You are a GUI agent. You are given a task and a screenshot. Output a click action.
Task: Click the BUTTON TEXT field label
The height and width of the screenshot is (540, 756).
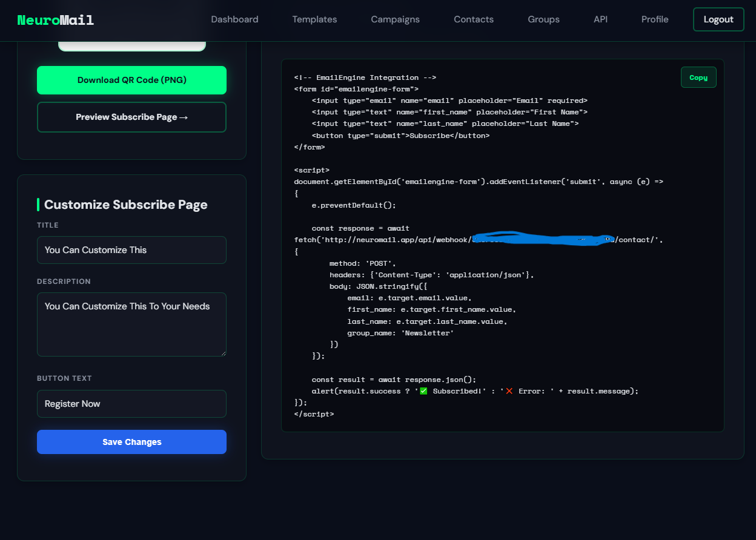pos(64,378)
